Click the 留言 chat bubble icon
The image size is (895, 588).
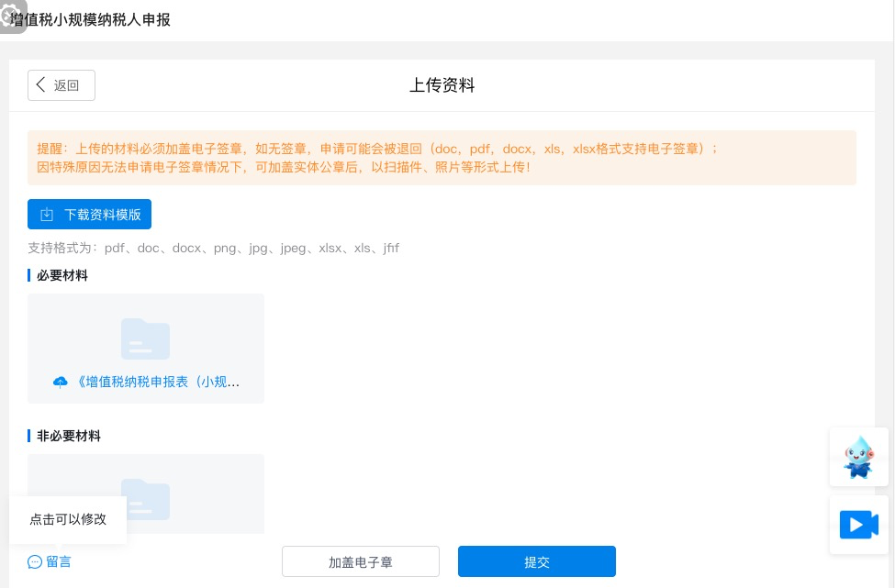tap(35, 561)
